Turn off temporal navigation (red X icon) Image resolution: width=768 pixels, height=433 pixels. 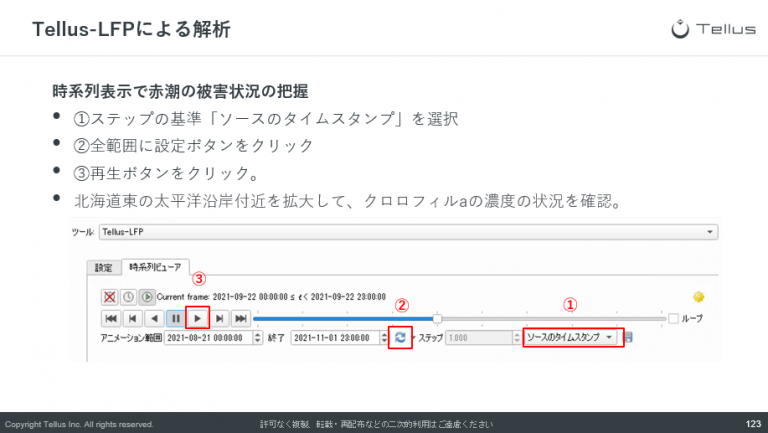[x=110, y=297]
